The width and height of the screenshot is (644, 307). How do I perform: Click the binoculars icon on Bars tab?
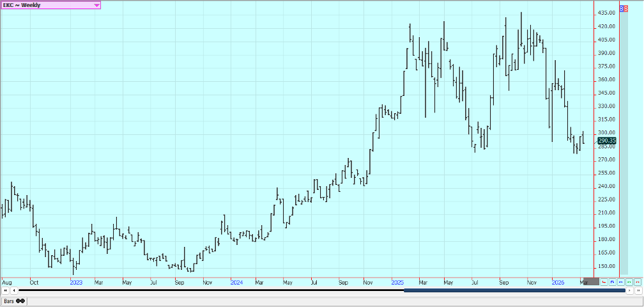(x=21, y=301)
